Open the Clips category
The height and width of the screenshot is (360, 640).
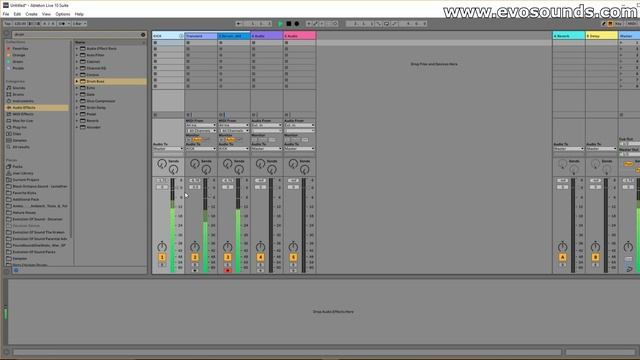pos(17,134)
